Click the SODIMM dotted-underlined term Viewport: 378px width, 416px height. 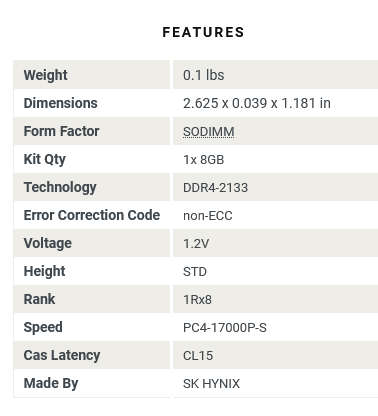point(209,132)
